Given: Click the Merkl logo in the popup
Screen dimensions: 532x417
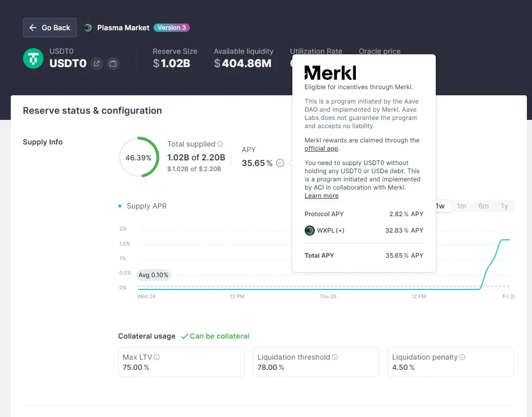Looking at the screenshot, I should pyautogui.click(x=330, y=73).
